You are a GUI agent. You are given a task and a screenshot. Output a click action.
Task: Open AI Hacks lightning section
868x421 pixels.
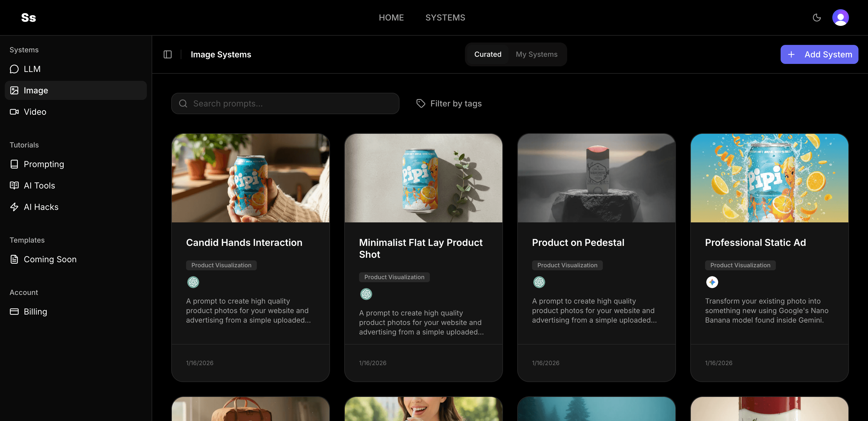[41, 207]
